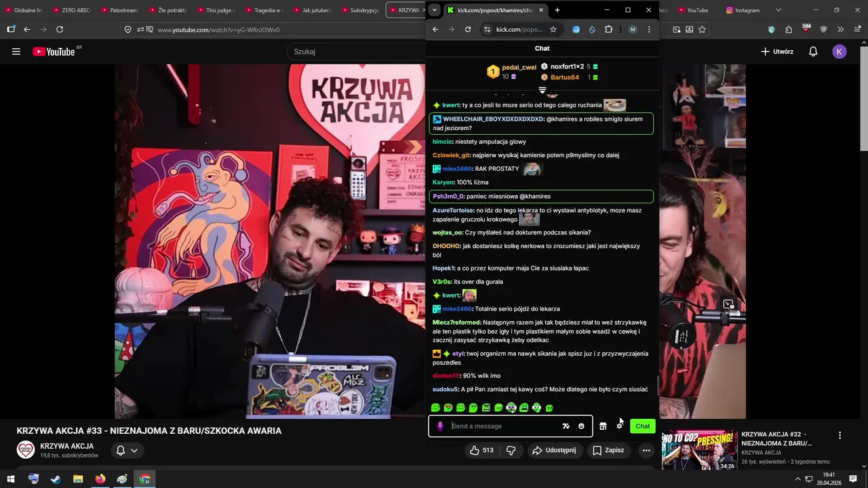Image resolution: width=868 pixels, height=488 pixels.
Task: Open extensions puzzle icon in Kick window
Action: click(608, 30)
